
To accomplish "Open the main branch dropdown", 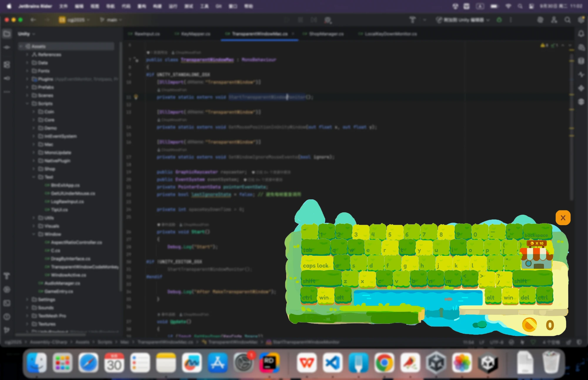I will click(111, 20).
